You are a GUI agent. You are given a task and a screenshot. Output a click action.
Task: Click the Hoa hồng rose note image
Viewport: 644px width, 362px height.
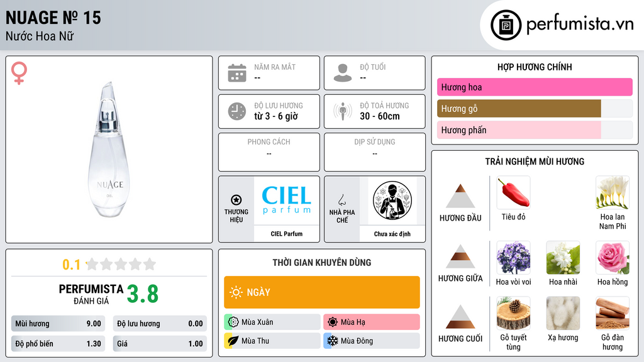[x=613, y=258]
